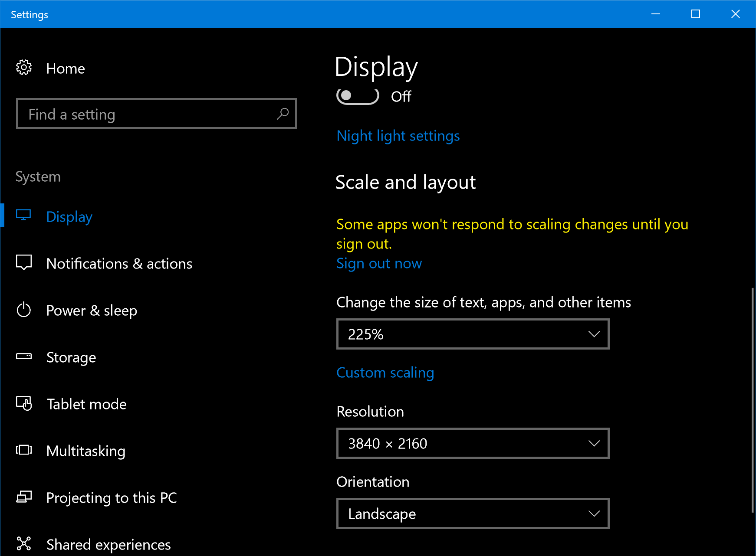
Task: Click the Home gear icon
Action: point(24,68)
